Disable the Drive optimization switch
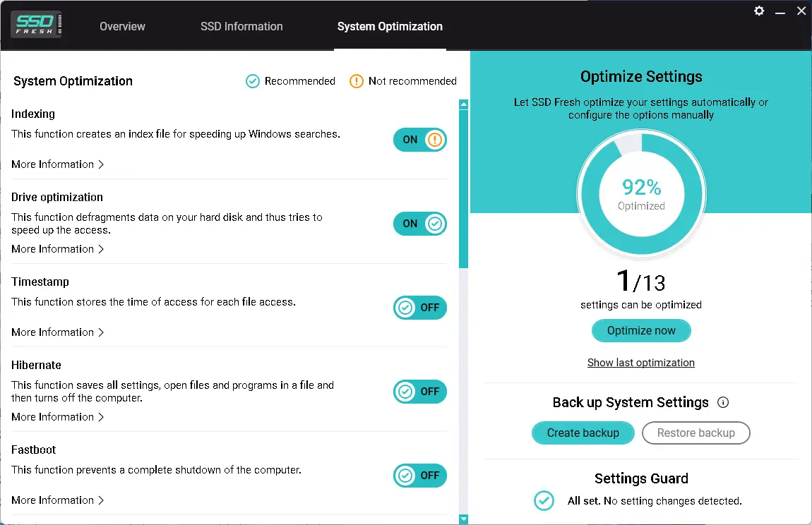Screen dimensions: 812x525 tap(420, 224)
